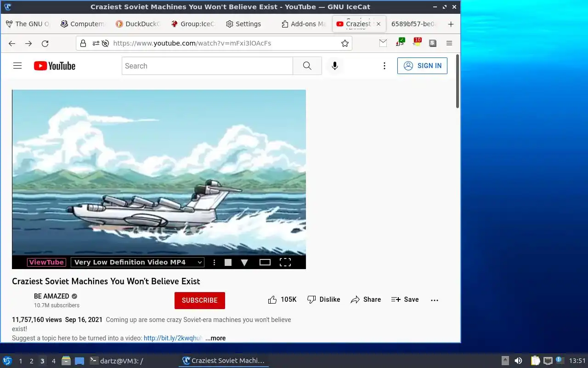The width and height of the screenshot is (588, 368).
Task: Open ViewTube options three-dot icon
Action: pos(214,262)
